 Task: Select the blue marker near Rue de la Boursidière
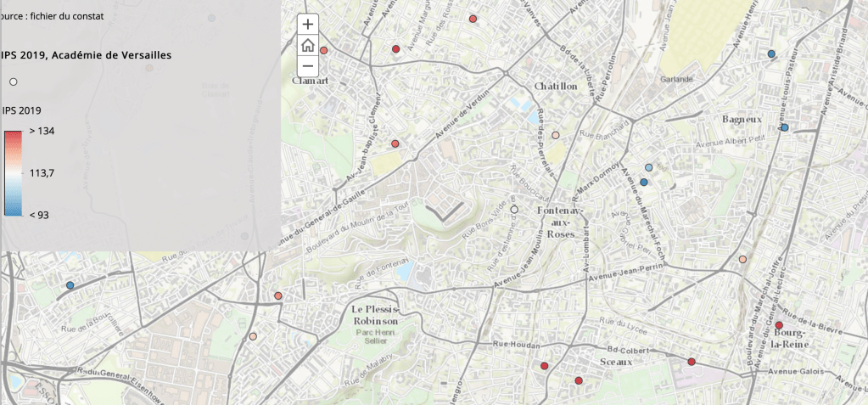[70, 285]
